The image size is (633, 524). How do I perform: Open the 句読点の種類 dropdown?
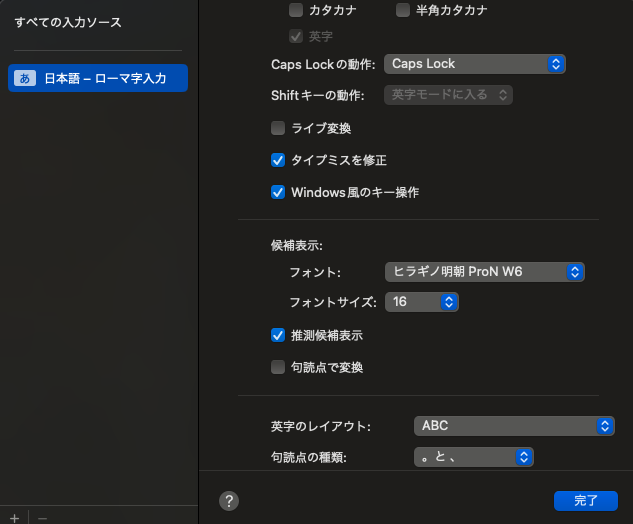click(473, 457)
